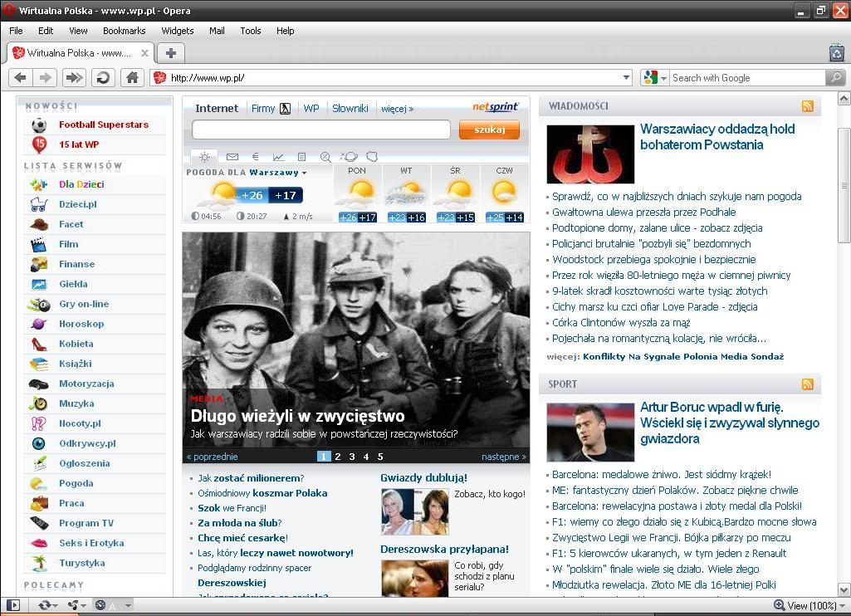Select slide 3 in the news carousel
Image resolution: width=851 pixels, height=616 pixels.
351,457
